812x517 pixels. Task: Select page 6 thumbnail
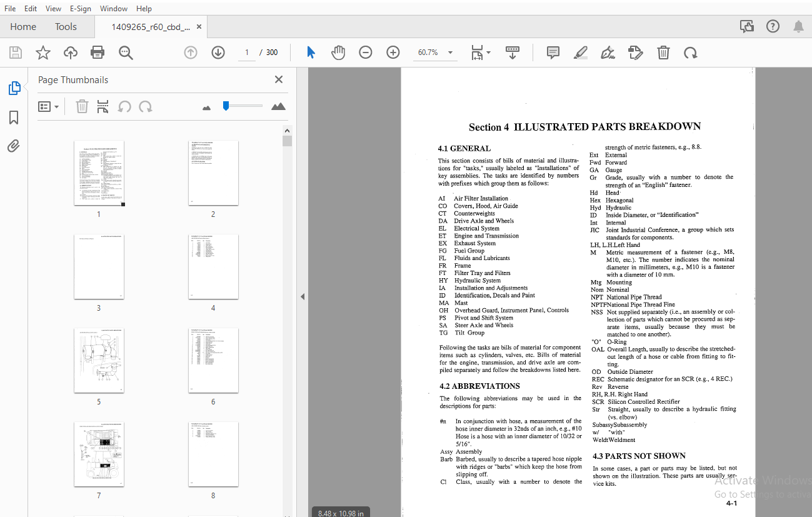(213, 361)
